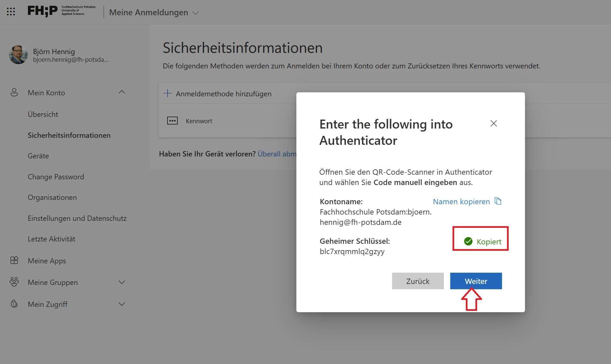The width and height of the screenshot is (611, 364).
Task: Click the Meine Apps grid icon
Action: [x=14, y=260]
